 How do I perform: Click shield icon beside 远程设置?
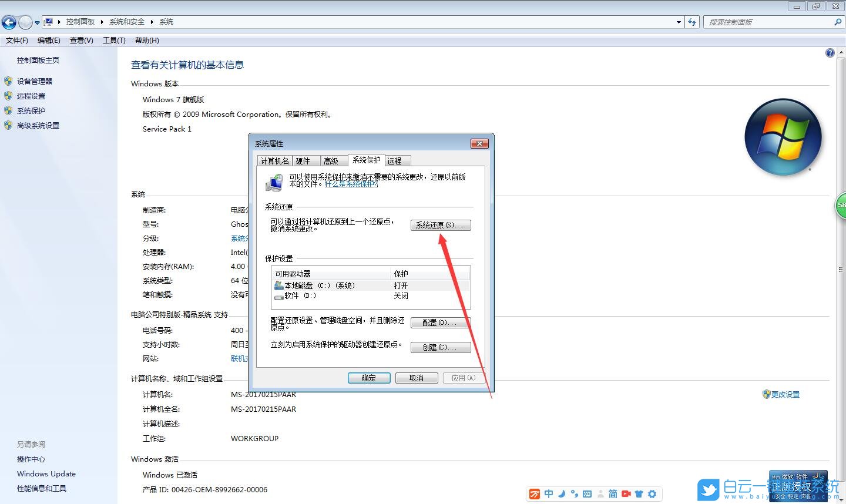[x=8, y=96]
